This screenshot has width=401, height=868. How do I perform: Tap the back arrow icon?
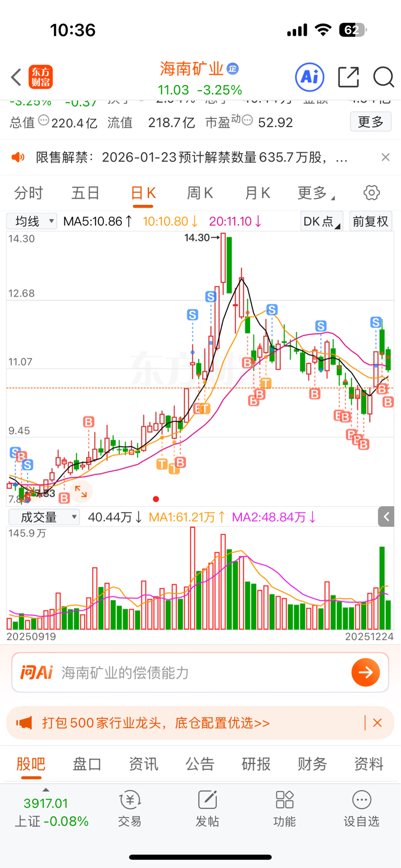[16, 77]
